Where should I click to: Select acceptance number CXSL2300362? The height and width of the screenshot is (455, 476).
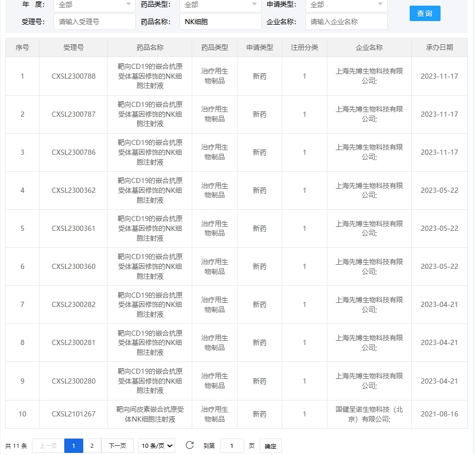click(74, 190)
